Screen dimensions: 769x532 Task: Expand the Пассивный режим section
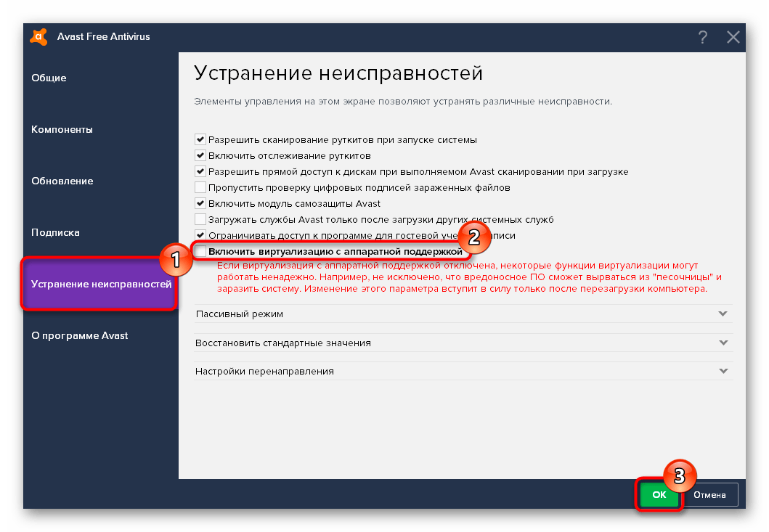click(463, 314)
